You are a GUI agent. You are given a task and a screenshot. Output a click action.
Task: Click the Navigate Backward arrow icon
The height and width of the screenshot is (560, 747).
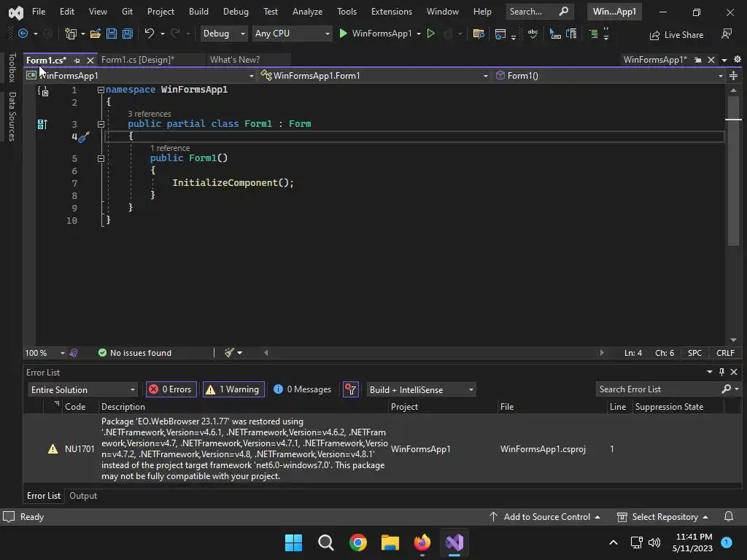[x=23, y=34]
